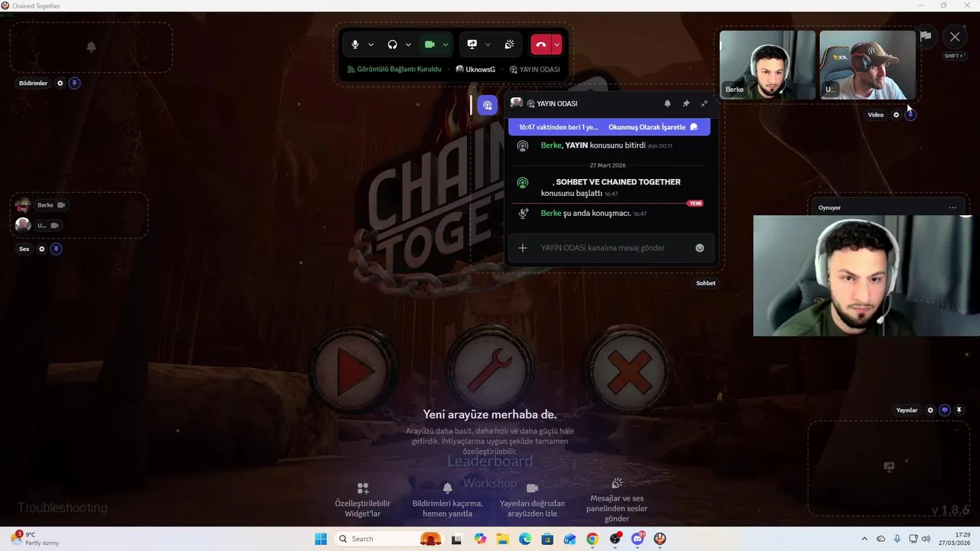Open the Workshop game menu item
Screen dimensions: 980x551
click(x=490, y=484)
